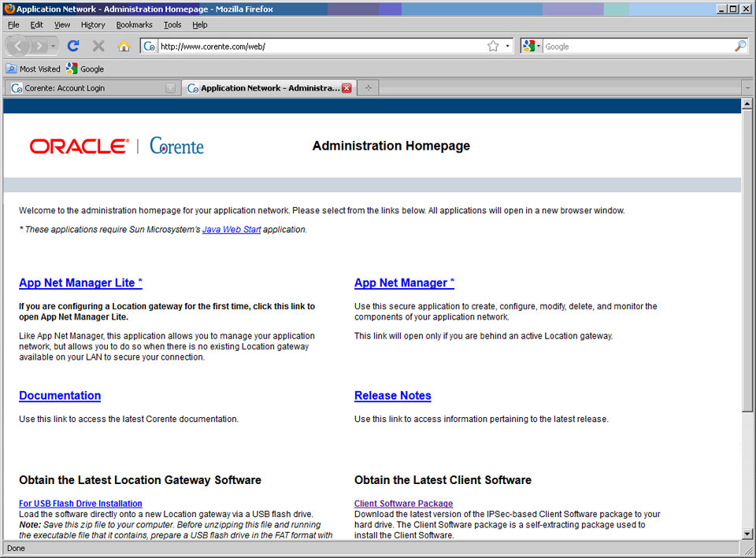
Task: Click the Obtain the Latest Client Software heading
Action: click(x=443, y=480)
